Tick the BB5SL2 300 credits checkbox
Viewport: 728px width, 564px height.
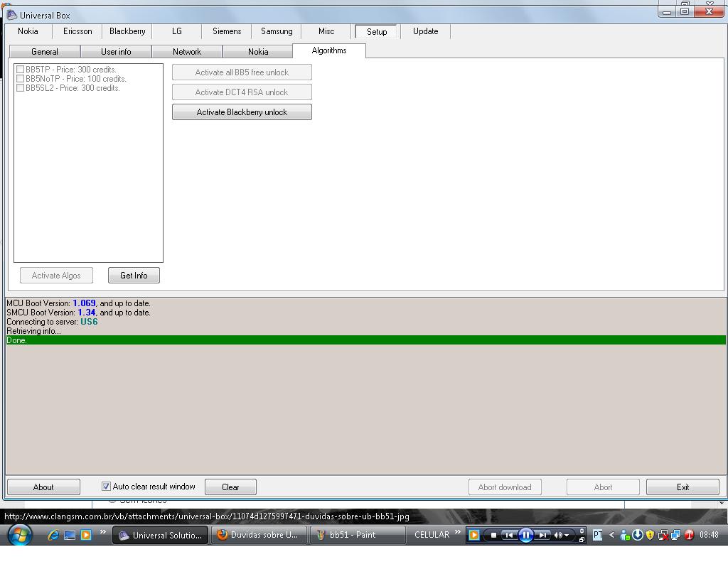click(20, 88)
